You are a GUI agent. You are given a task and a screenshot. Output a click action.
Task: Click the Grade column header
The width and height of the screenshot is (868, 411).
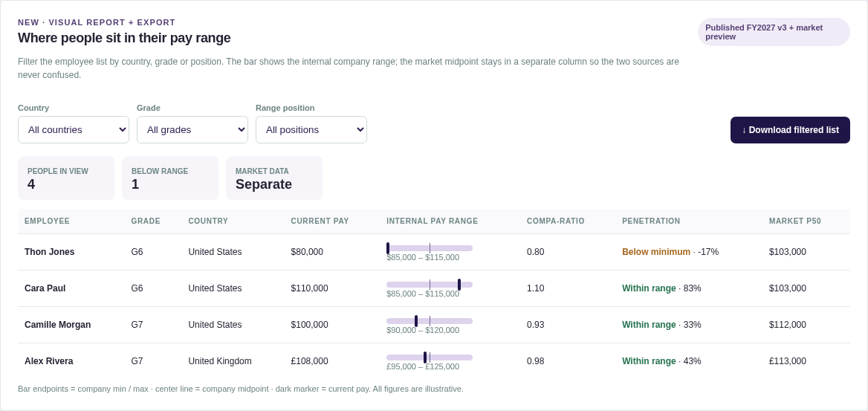(x=146, y=221)
